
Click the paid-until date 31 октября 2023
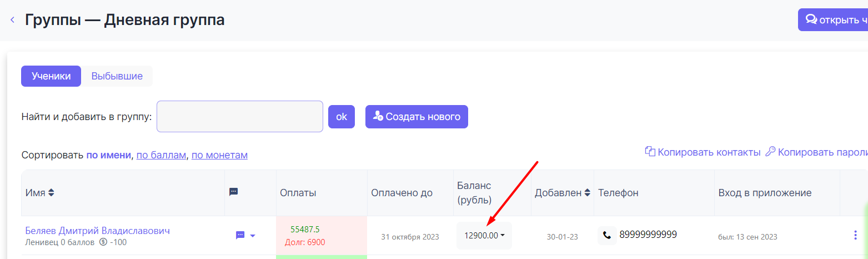(410, 237)
